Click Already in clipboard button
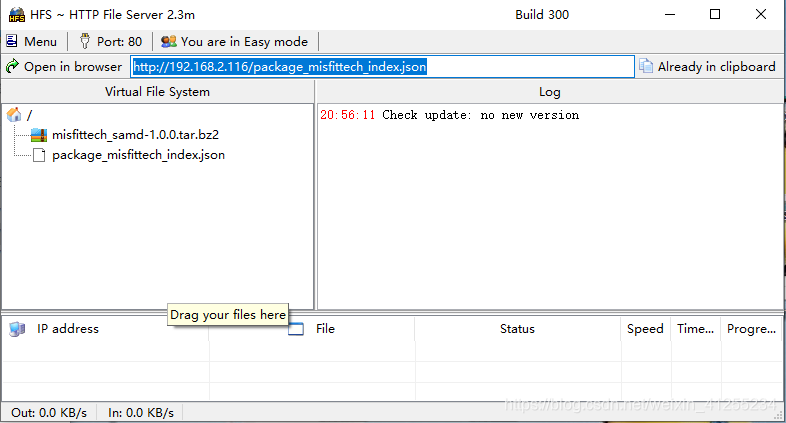This screenshot has width=786, height=423. click(x=708, y=67)
